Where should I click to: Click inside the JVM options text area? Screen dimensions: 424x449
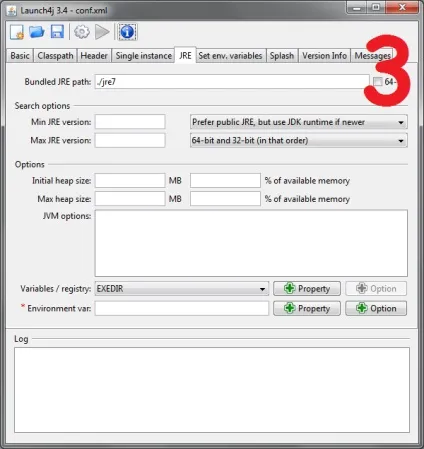(251, 243)
